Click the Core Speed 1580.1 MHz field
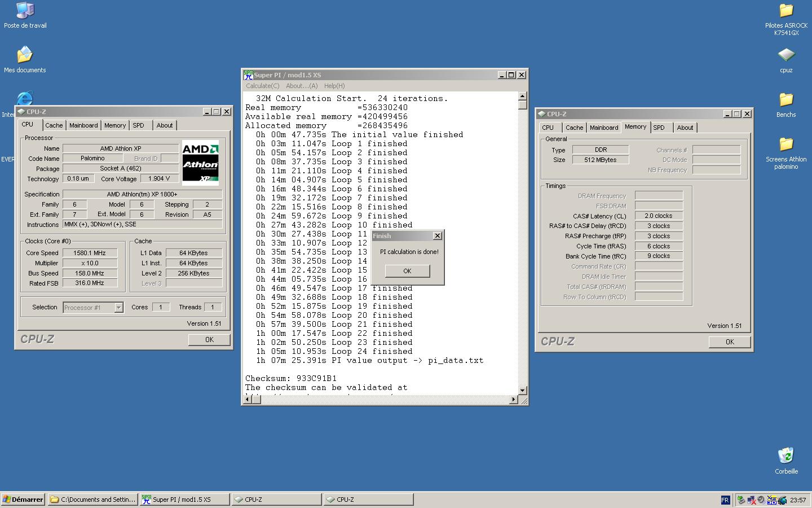 point(90,253)
